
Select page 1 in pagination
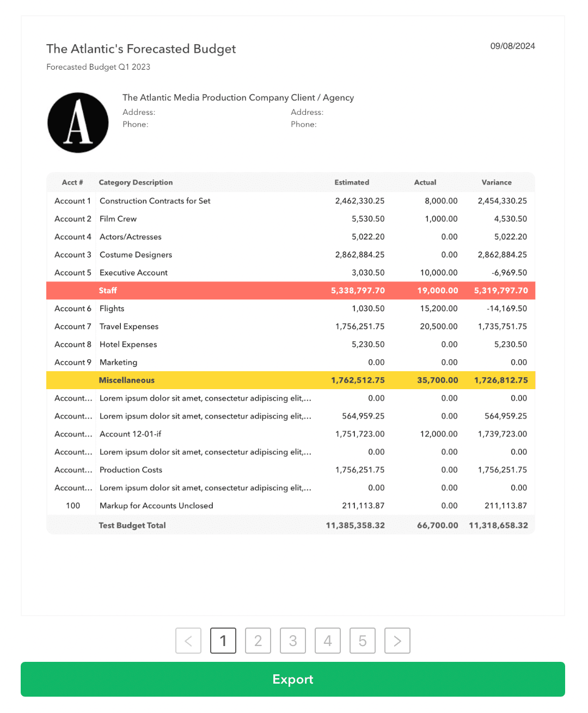[x=223, y=641]
